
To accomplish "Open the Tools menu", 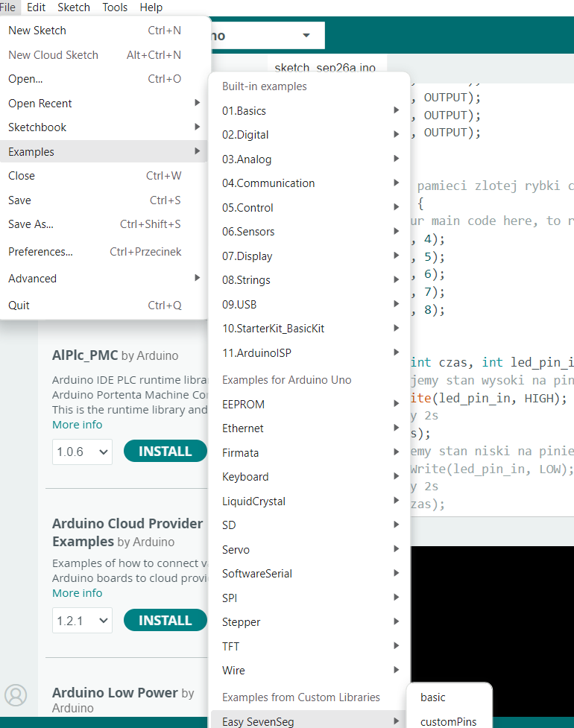I will tap(115, 7).
